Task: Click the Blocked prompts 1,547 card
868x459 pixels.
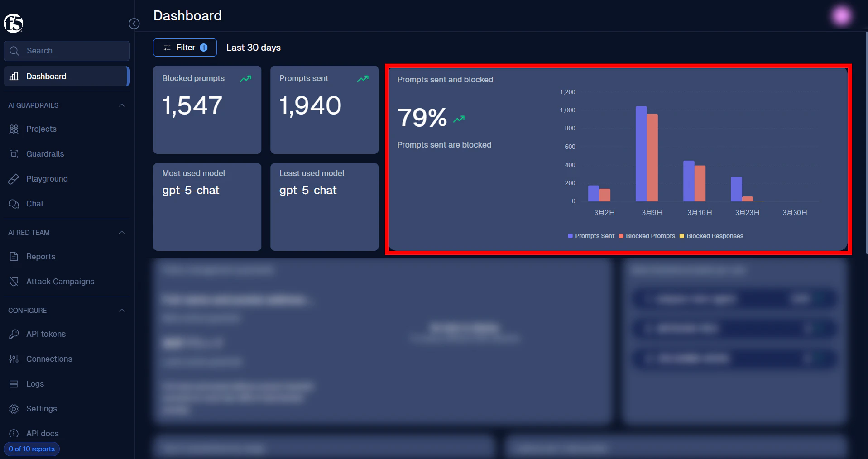Action: [207, 110]
